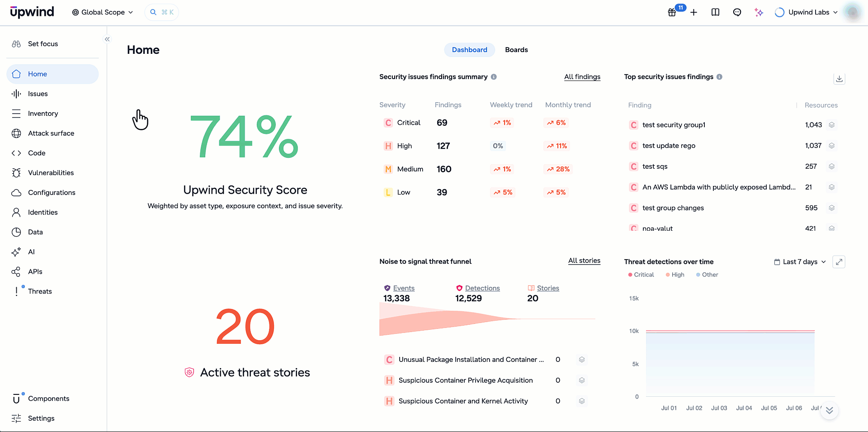Click the plus add icon in header
868x432 pixels.
pyautogui.click(x=694, y=12)
